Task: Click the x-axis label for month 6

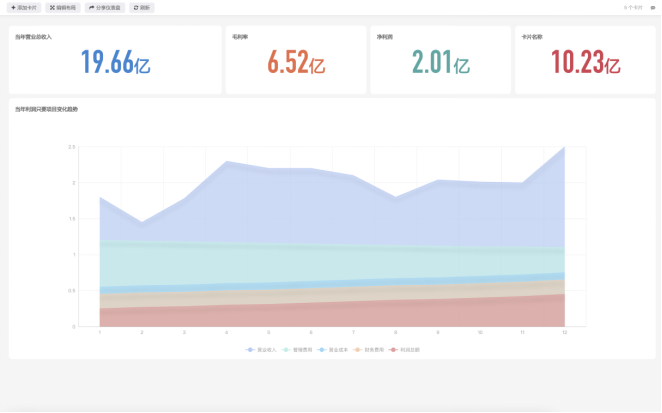Action: pyautogui.click(x=311, y=333)
